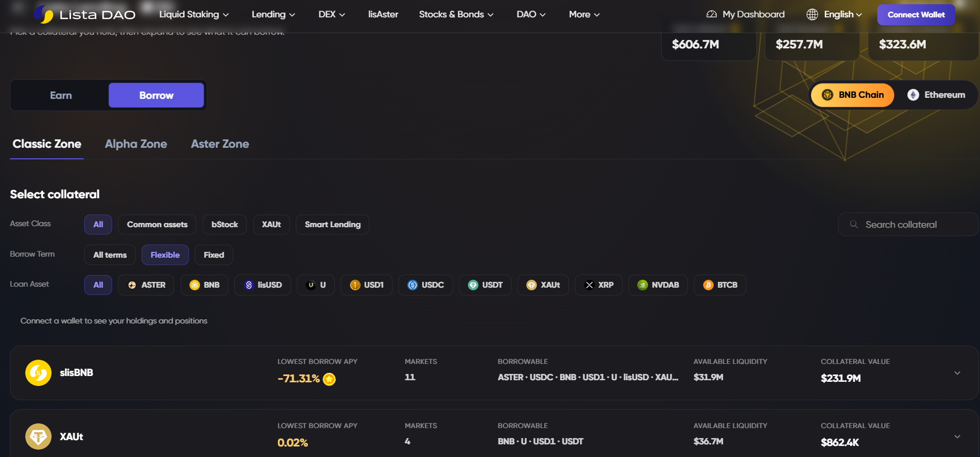Click the $862.4K collateral value
Screen dimensions: 980x457
[839, 443]
